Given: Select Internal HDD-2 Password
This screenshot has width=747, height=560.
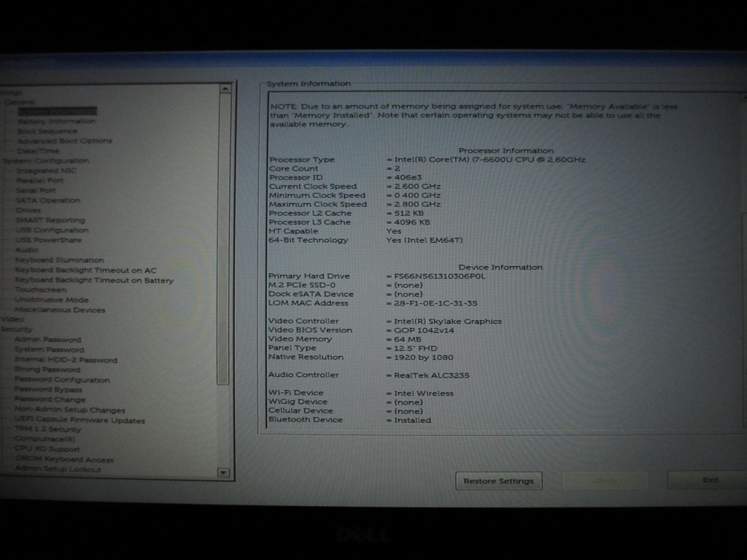Looking at the screenshot, I should click(66, 360).
